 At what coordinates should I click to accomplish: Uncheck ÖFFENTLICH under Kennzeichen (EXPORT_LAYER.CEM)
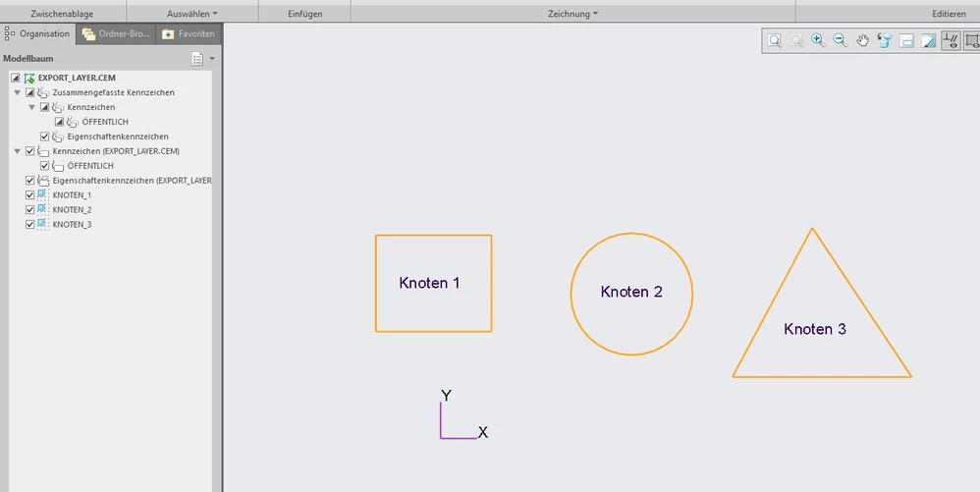(44, 166)
